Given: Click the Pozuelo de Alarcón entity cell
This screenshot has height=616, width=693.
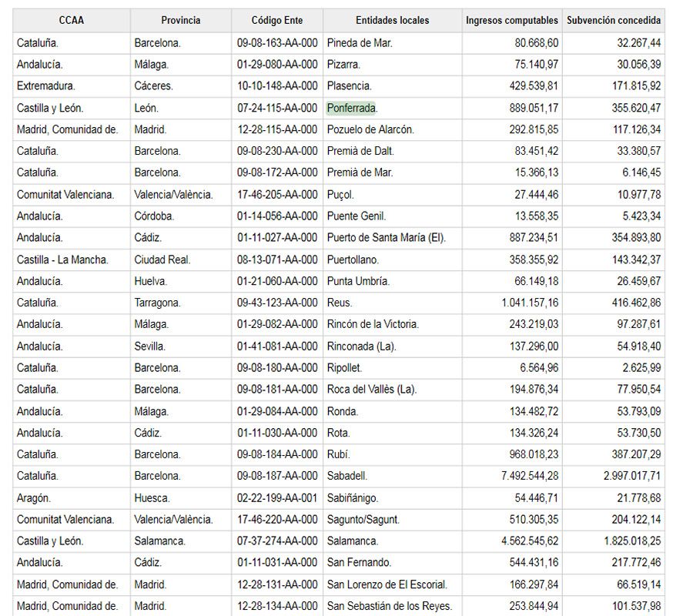Looking at the screenshot, I should [370, 129].
